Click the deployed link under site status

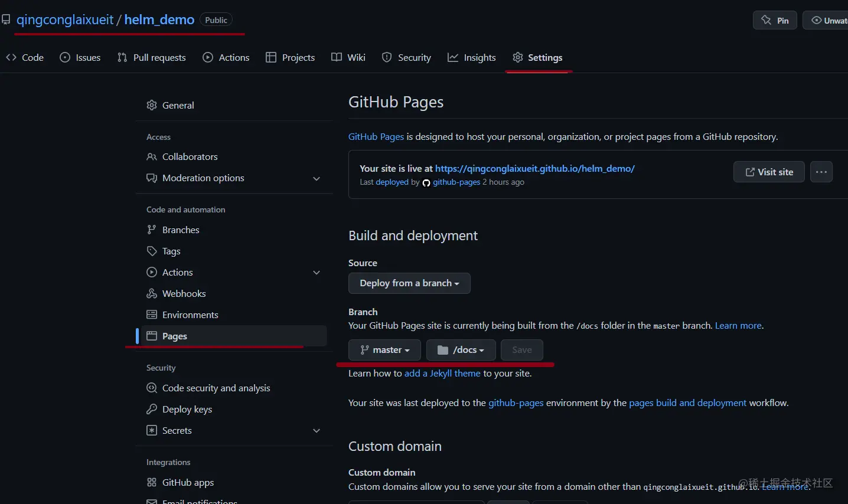tap(392, 182)
